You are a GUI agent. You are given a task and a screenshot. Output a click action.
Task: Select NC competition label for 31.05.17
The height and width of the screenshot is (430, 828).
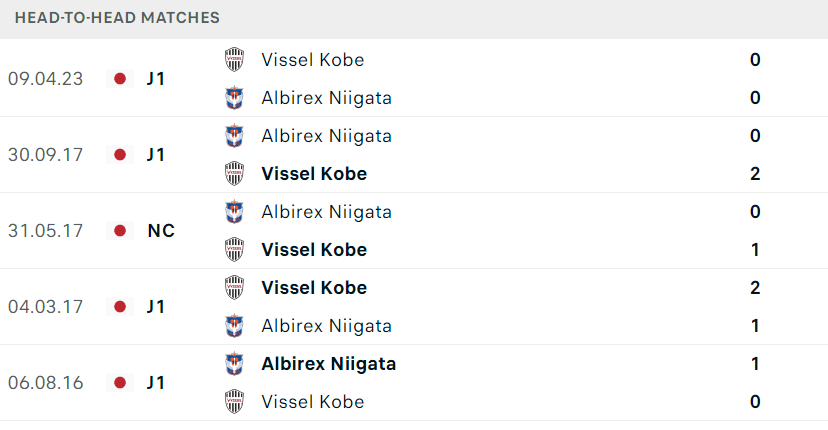click(x=161, y=231)
